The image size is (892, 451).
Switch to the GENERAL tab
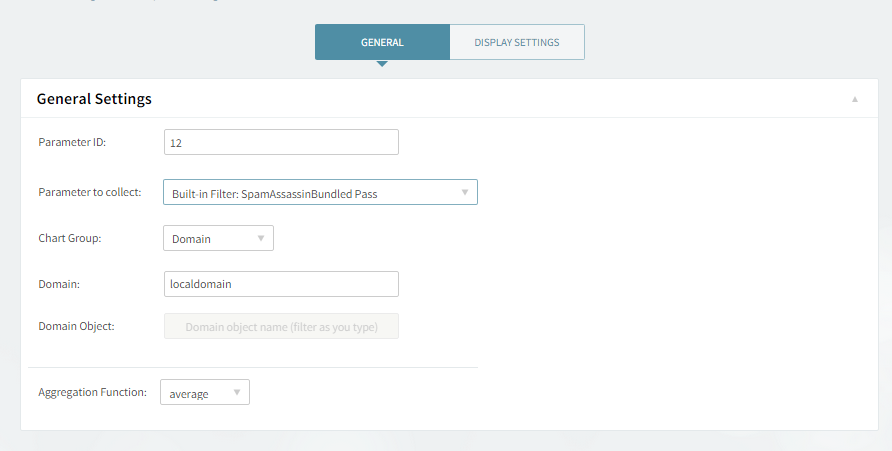[x=382, y=43]
